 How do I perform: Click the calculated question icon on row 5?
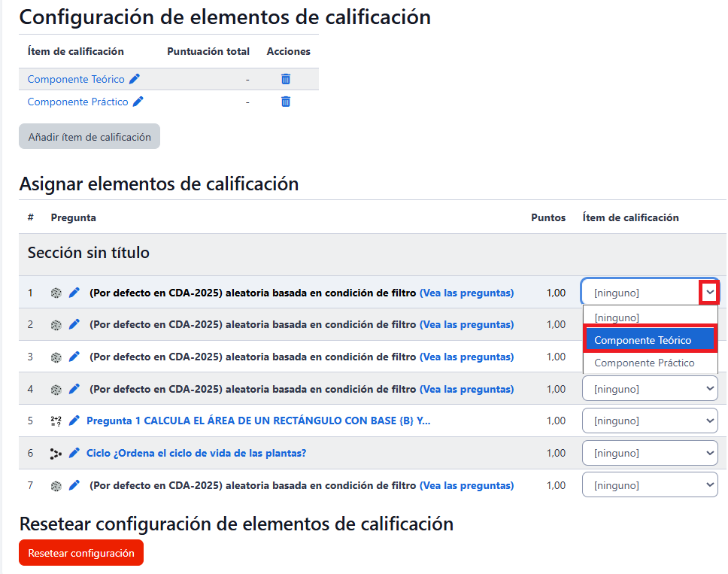tap(56, 421)
